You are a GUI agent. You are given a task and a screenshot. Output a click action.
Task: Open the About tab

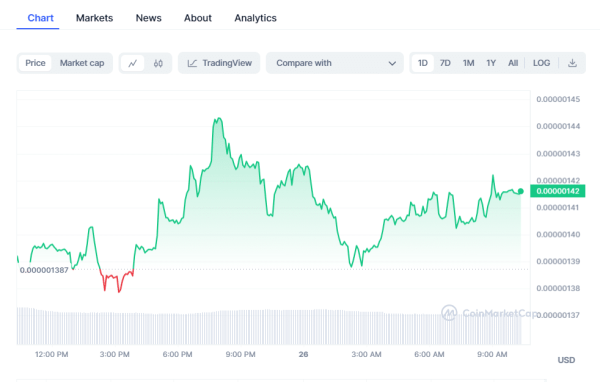(197, 18)
